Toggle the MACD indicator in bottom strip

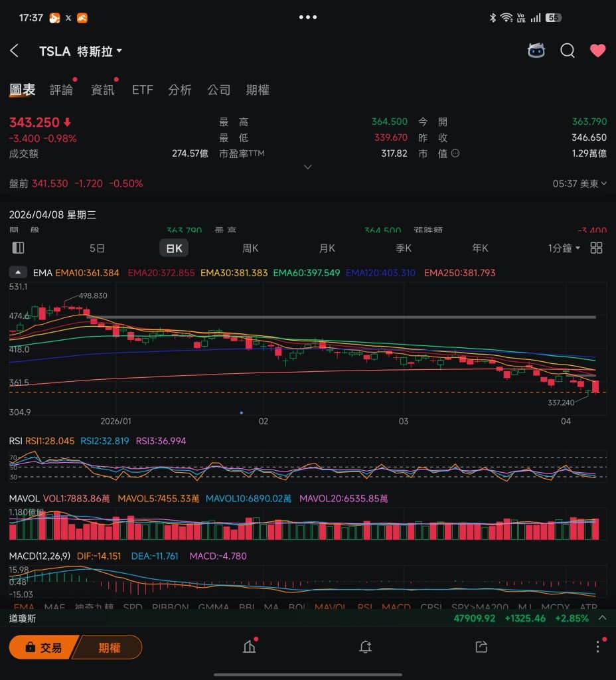tap(396, 607)
